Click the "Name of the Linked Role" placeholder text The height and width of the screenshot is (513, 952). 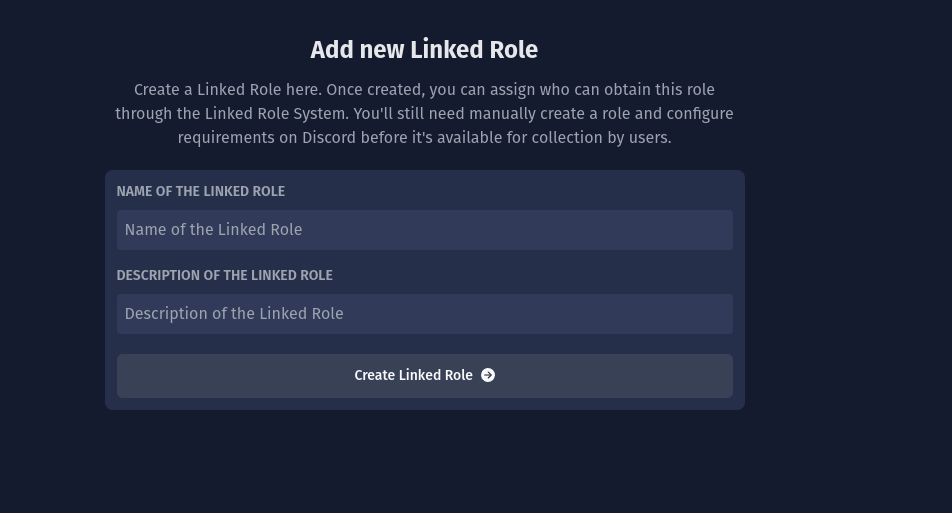pyautogui.click(x=213, y=230)
